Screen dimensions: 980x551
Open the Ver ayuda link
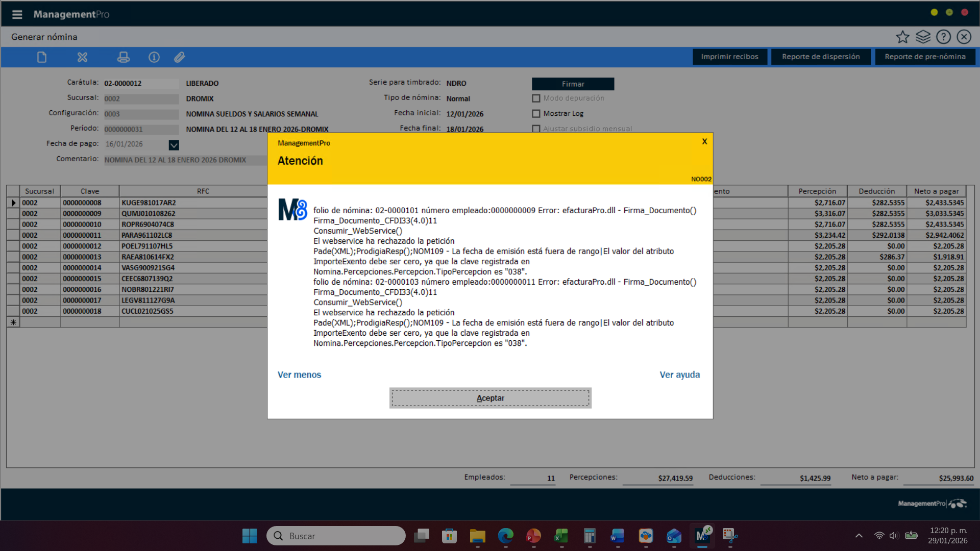point(679,375)
